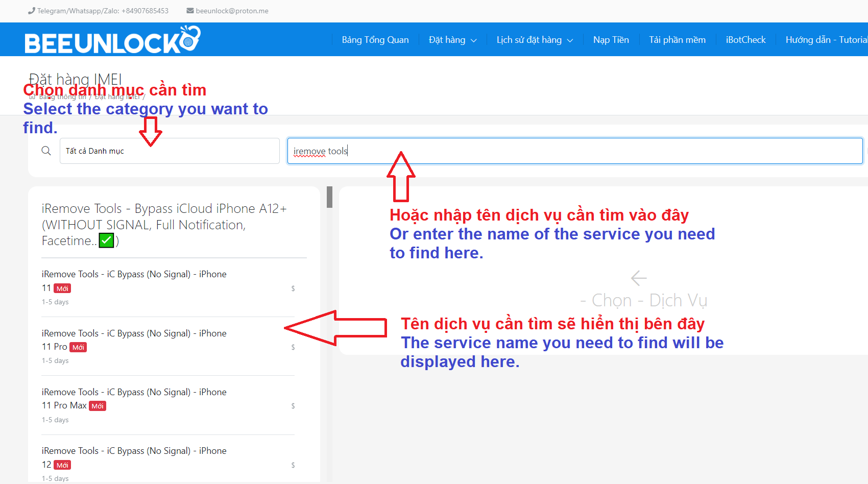Viewport: 868px width, 484px height.
Task: Open the Tất cả Danh mục category selector
Action: [170, 151]
